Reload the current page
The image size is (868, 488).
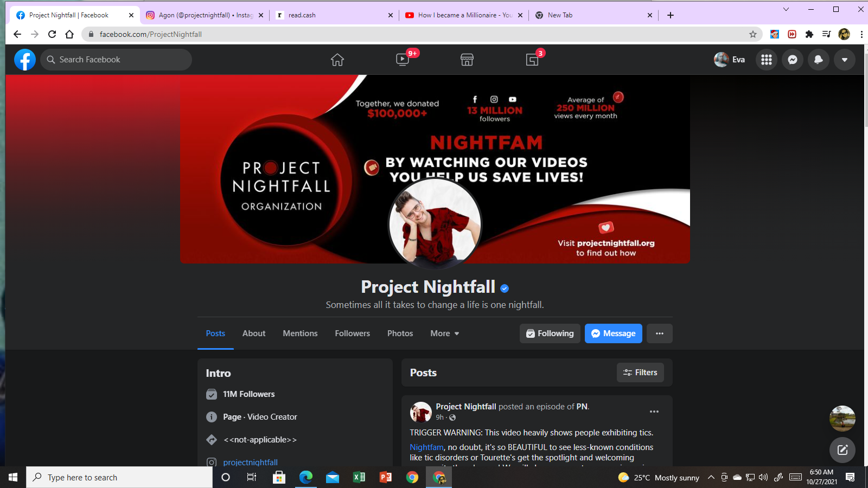(x=52, y=34)
